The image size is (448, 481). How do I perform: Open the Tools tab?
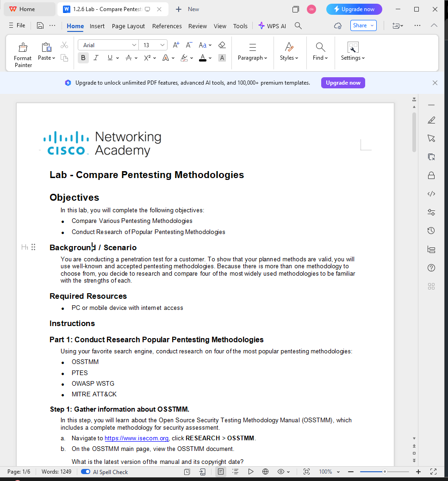pyautogui.click(x=240, y=26)
